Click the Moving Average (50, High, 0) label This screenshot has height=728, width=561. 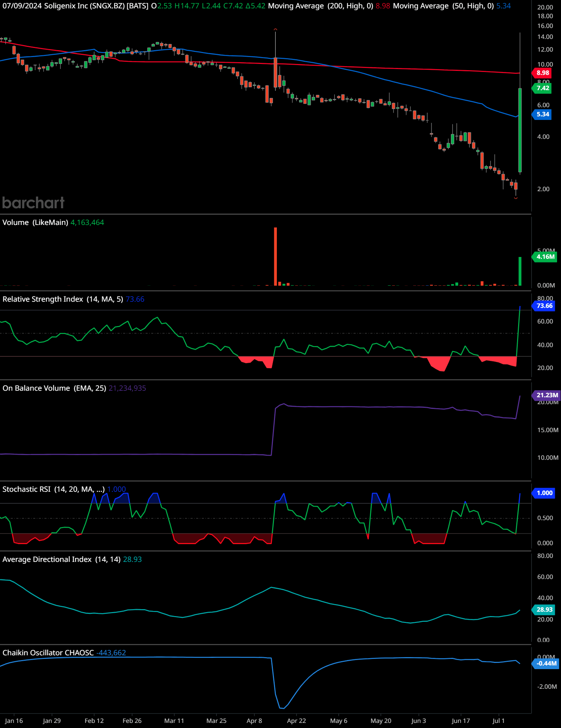click(443, 6)
